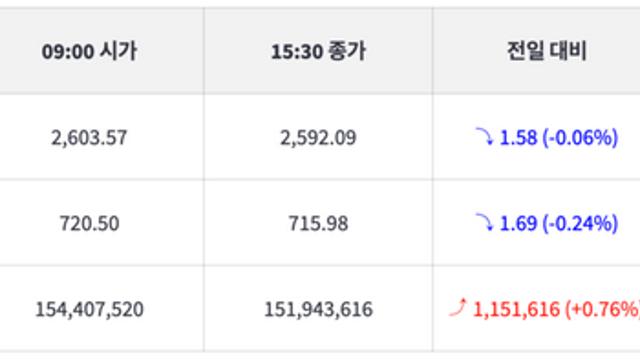Click the blue change amount 1.69
640x360 pixels.
(x=518, y=223)
